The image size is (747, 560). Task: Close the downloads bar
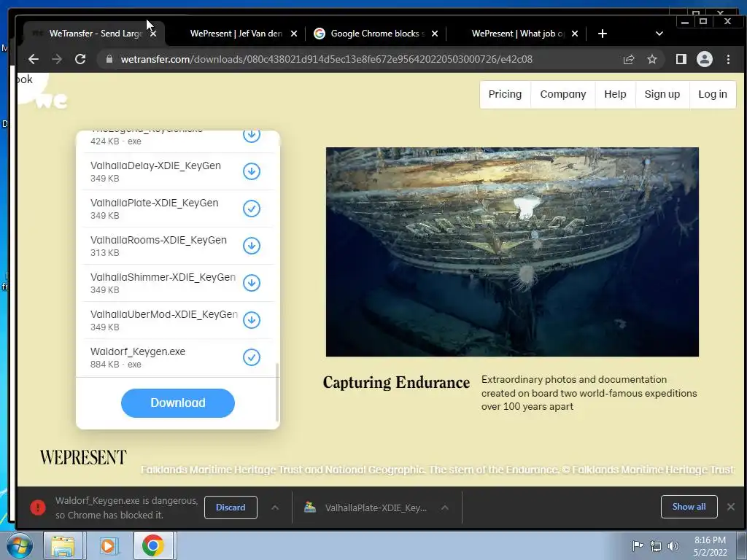[x=731, y=507]
